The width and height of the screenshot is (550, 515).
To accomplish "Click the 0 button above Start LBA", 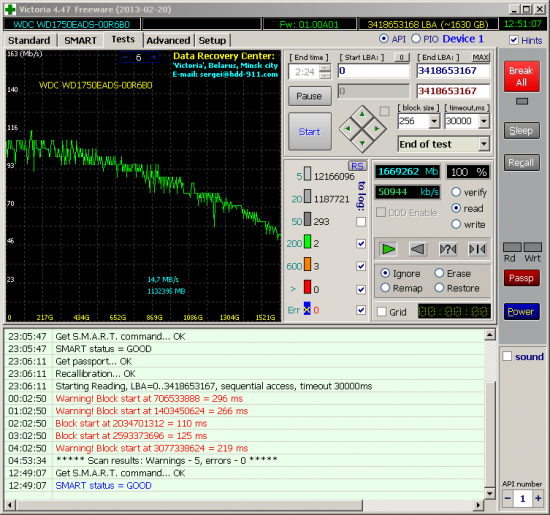I will point(402,57).
